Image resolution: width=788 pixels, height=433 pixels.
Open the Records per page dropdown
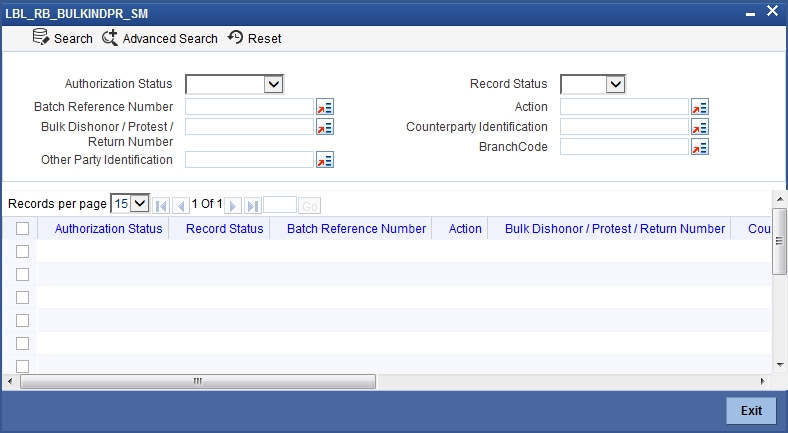(x=130, y=203)
